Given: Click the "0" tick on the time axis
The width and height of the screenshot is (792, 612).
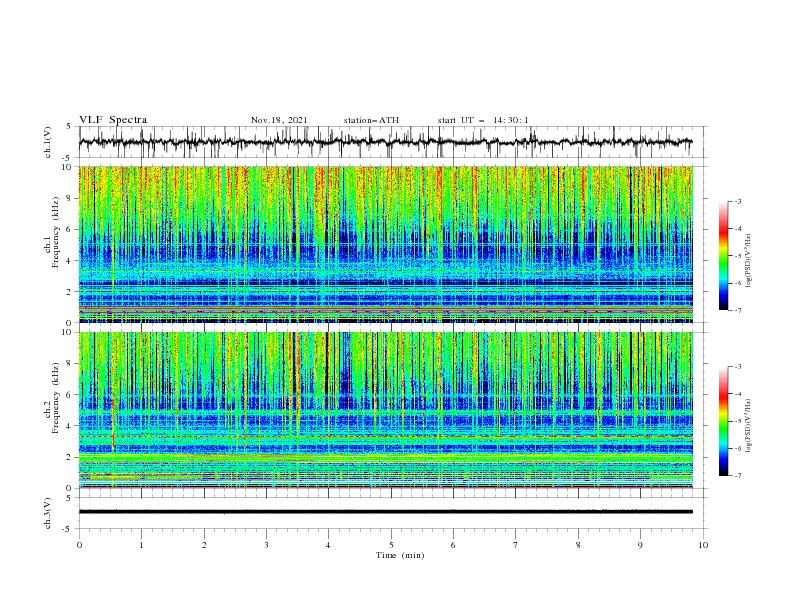Looking at the screenshot, I should point(79,545).
